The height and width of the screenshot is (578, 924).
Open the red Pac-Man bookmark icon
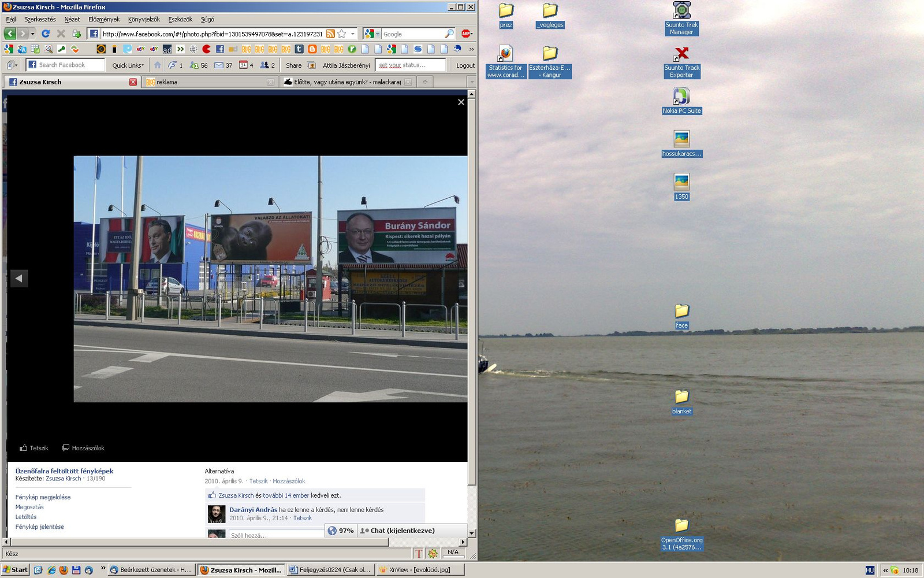(x=206, y=49)
